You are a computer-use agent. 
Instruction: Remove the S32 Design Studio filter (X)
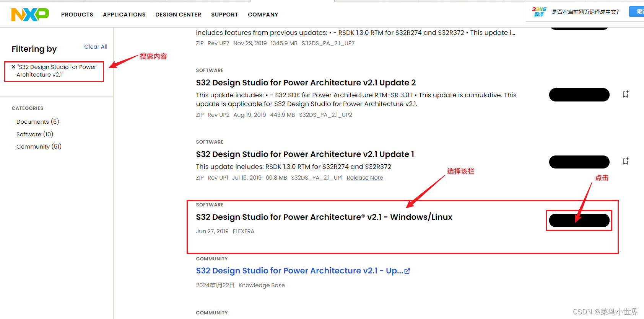(x=13, y=67)
